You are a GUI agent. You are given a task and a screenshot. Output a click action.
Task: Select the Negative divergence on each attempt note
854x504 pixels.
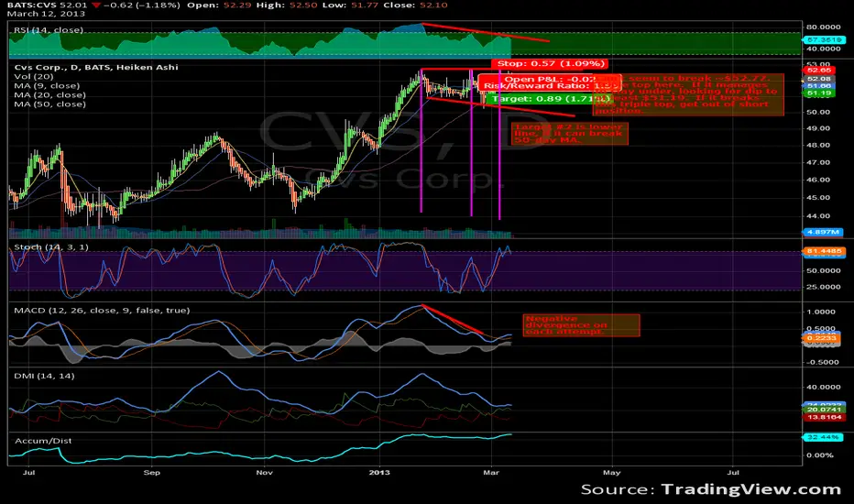581,325
